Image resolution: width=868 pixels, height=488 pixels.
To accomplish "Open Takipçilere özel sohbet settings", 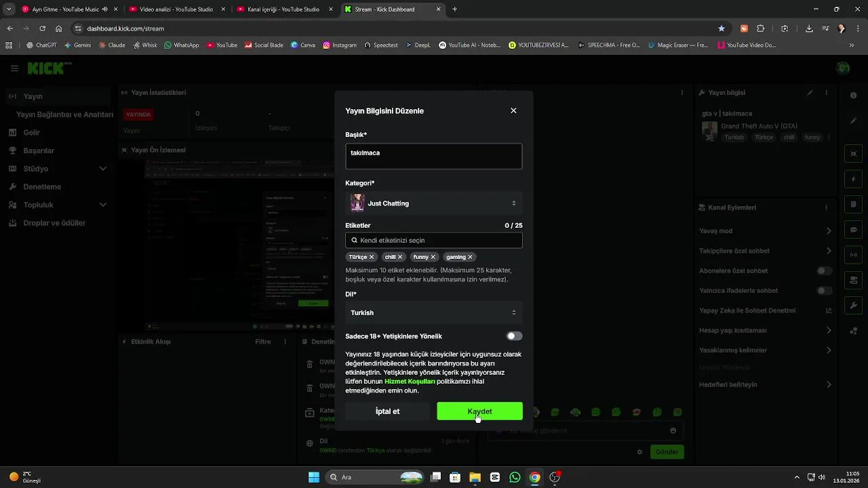I will [x=766, y=251].
